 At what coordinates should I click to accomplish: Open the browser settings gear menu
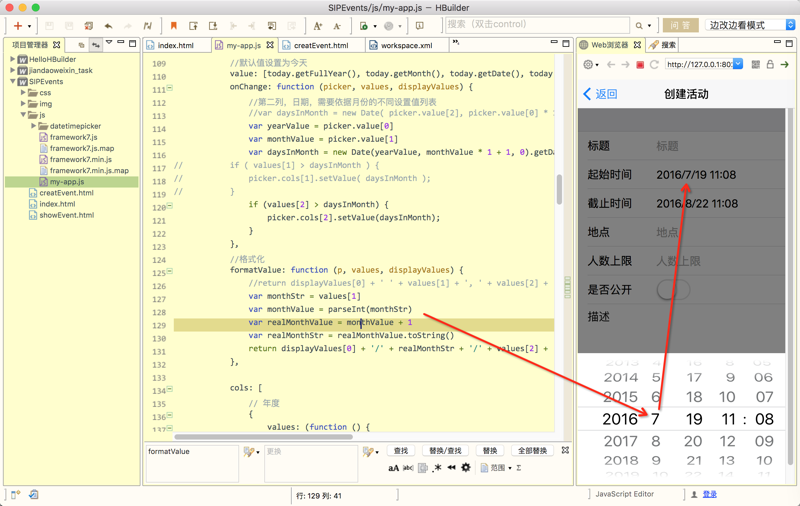[591, 64]
